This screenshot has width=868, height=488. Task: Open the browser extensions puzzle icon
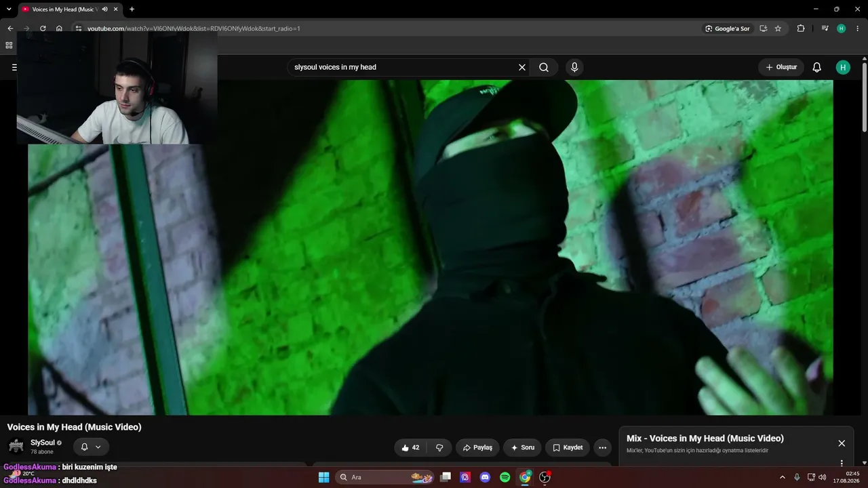(x=801, y=28)
